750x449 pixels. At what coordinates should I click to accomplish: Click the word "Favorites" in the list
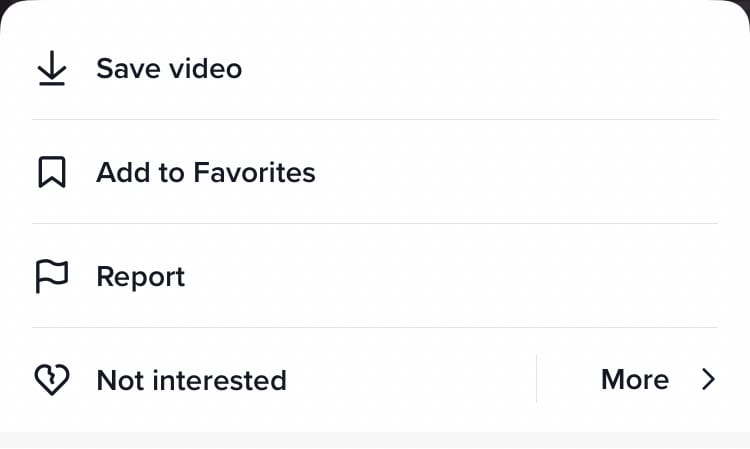tap(254, 173)
